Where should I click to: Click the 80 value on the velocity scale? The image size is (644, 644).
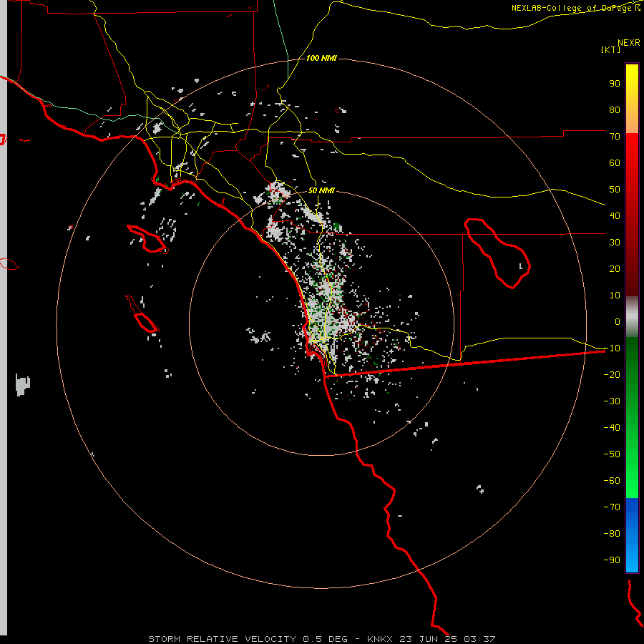[x=615, y=109]
